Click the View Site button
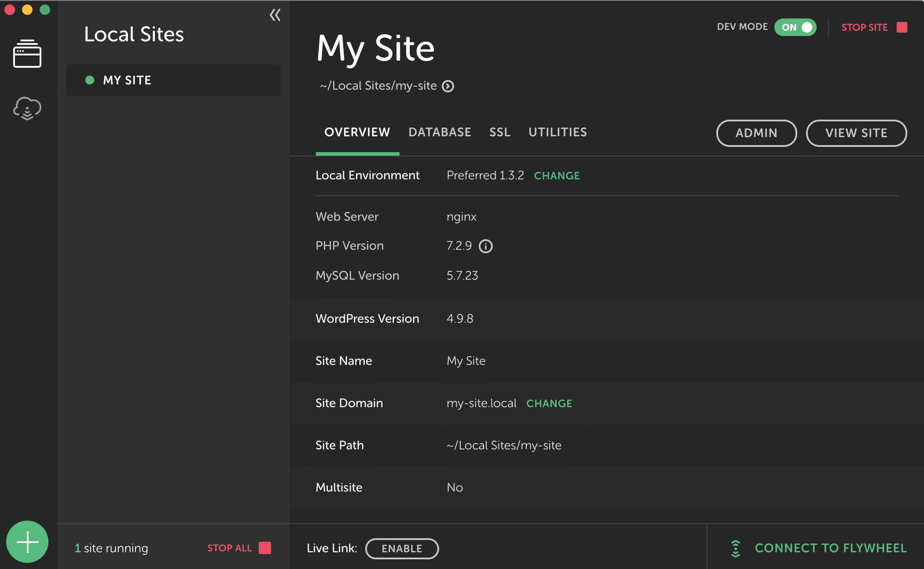Viewport: 924px width, 569px height. click(856, 133)
